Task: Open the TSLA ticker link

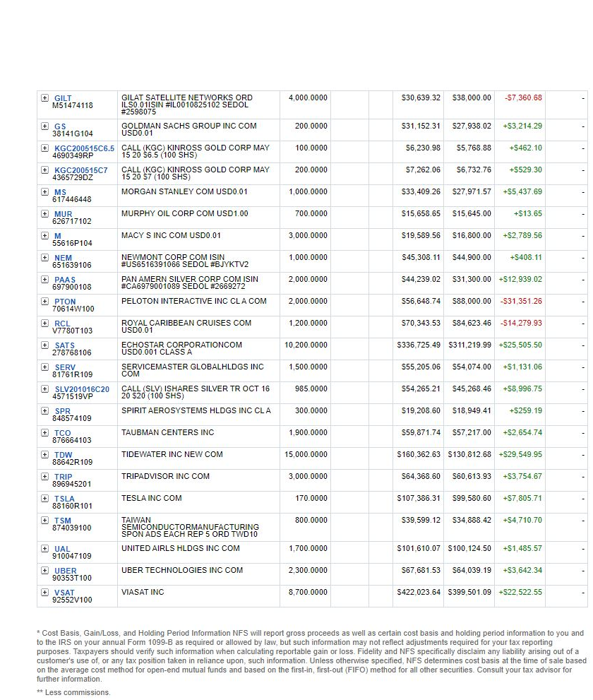Action: point(65,498)
